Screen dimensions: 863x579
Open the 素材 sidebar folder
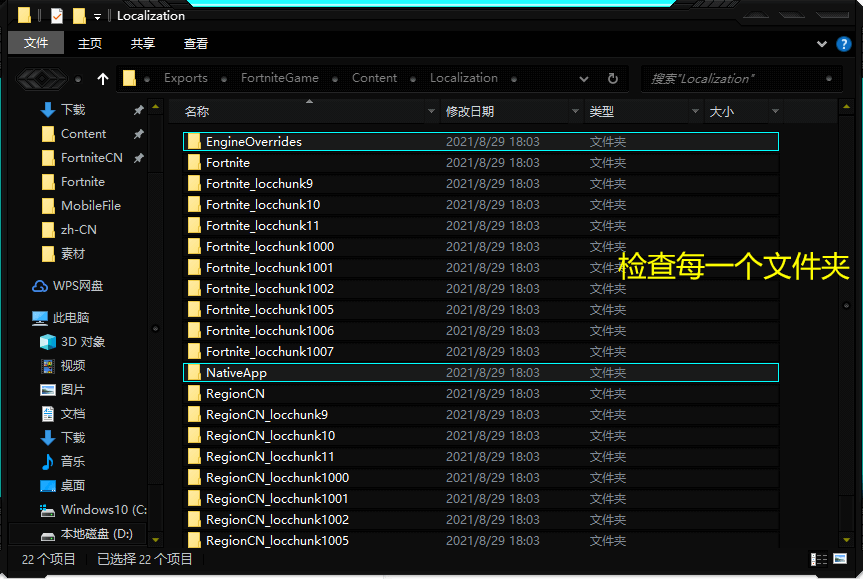tap(64, 254)
